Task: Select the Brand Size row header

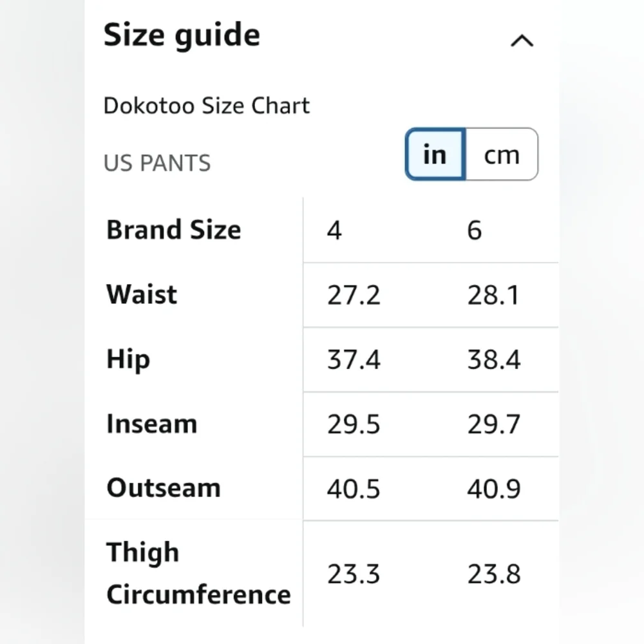Action: [173, 230]
